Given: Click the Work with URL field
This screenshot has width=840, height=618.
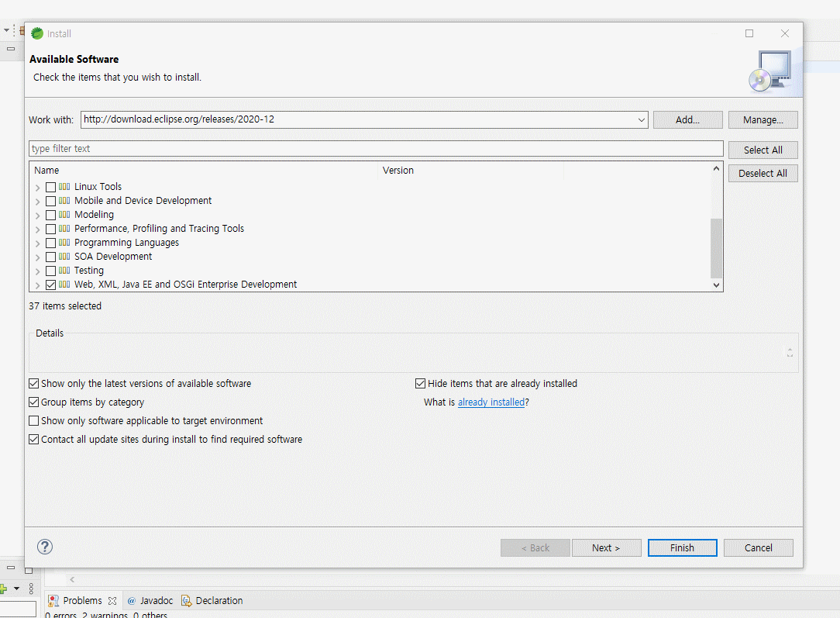Looking at the screenshot, I should [x=358, y=119].
